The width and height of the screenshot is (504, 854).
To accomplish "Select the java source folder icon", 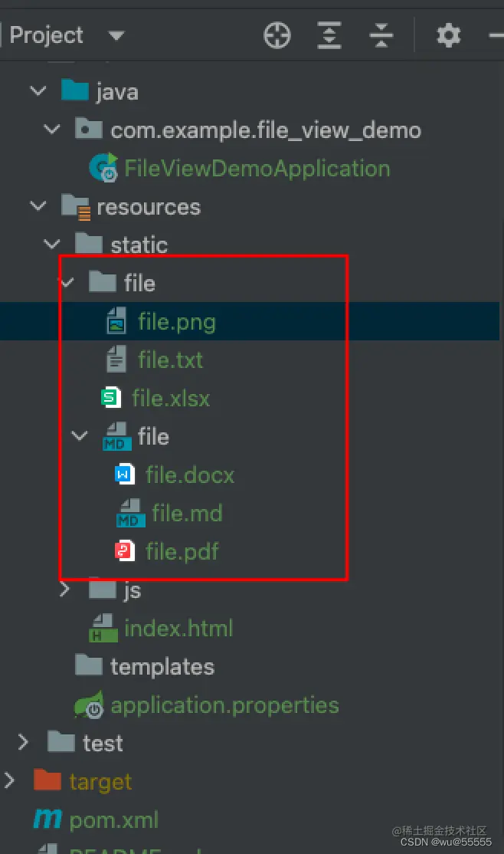I will click(x=74, y=90).
